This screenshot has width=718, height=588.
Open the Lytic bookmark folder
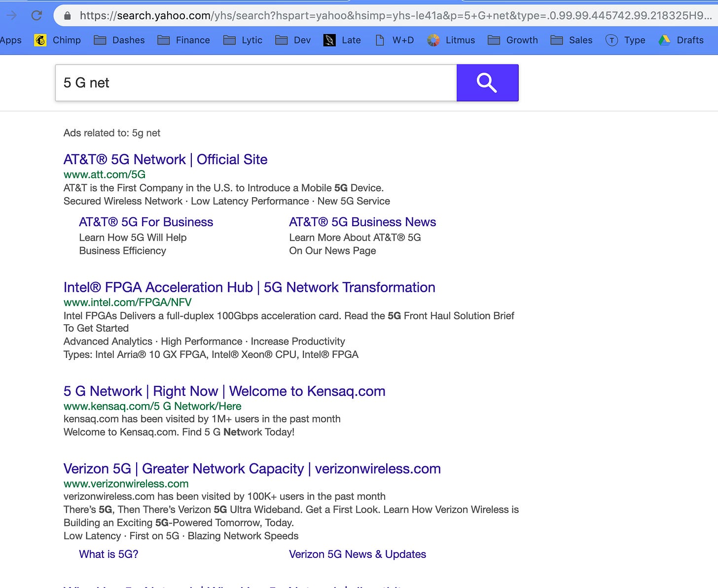coord(243,40)
